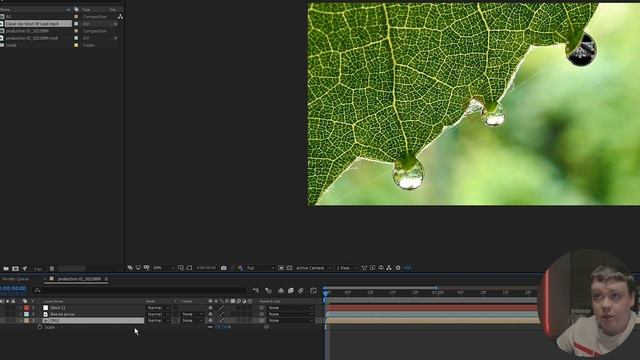Viewport: 640px width, 360px height.
Task: Toggle quality switch on layer 3
Action: 222,321
